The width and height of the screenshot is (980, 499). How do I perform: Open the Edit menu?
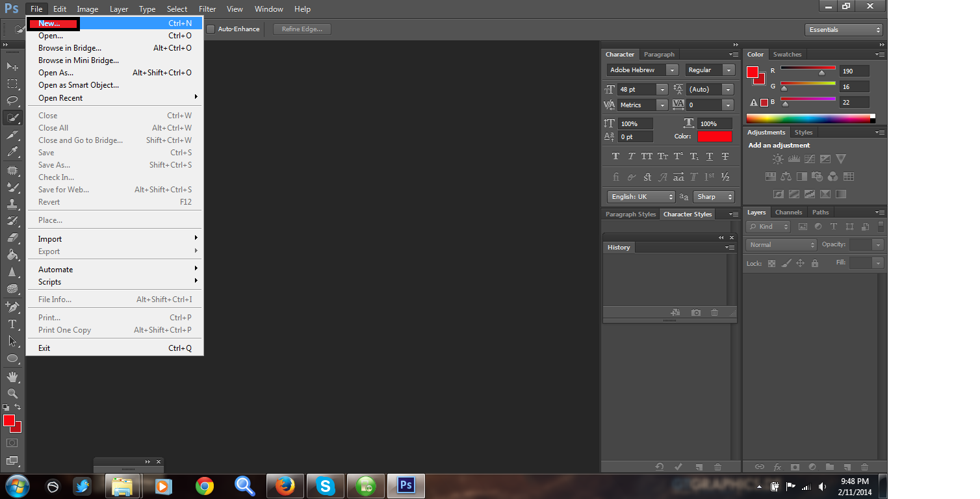(60, 9)
